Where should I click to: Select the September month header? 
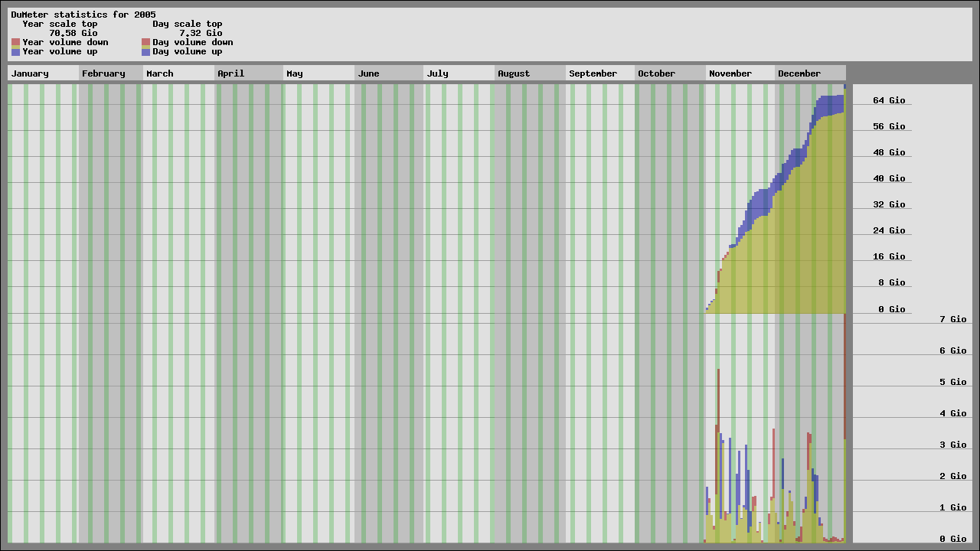pyautogui.click(x=600, y=73)
